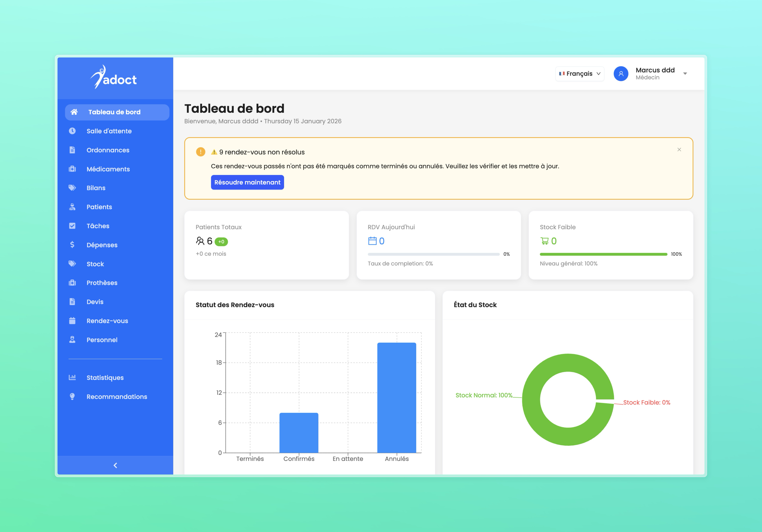Select the Tâches checkmark icon
This screenshot has width=762, height=532.
(73, 226)
